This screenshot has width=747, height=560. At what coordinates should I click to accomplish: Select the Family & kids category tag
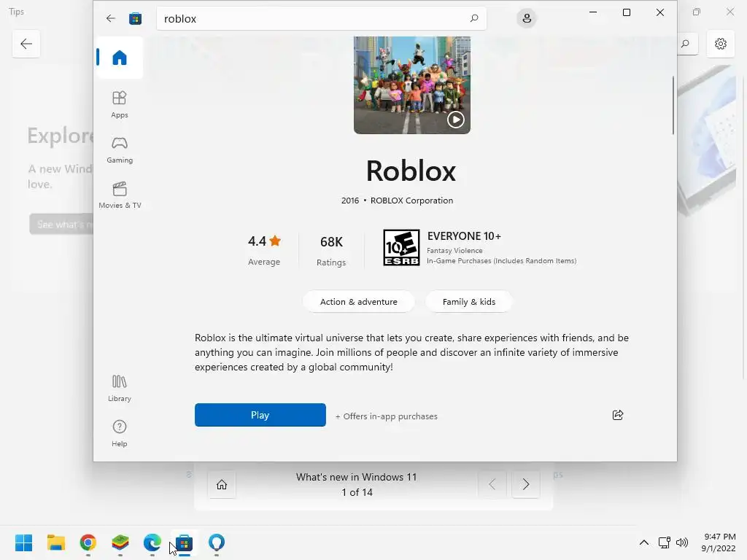click(x=469, y=301)
